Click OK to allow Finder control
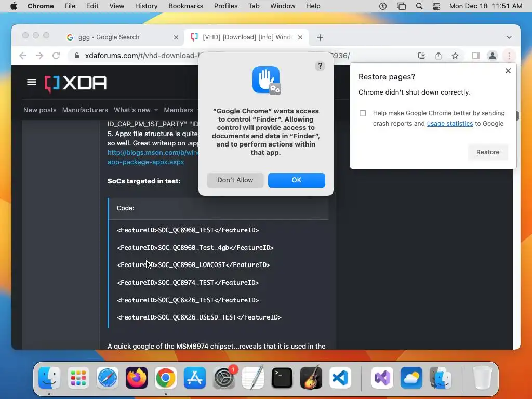 tap(296, 180)
